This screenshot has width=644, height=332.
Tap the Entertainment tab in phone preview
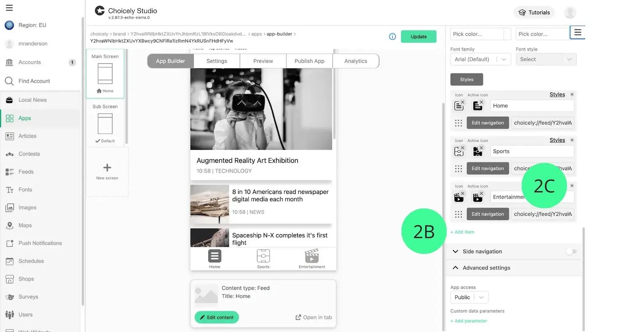[312, 259]
